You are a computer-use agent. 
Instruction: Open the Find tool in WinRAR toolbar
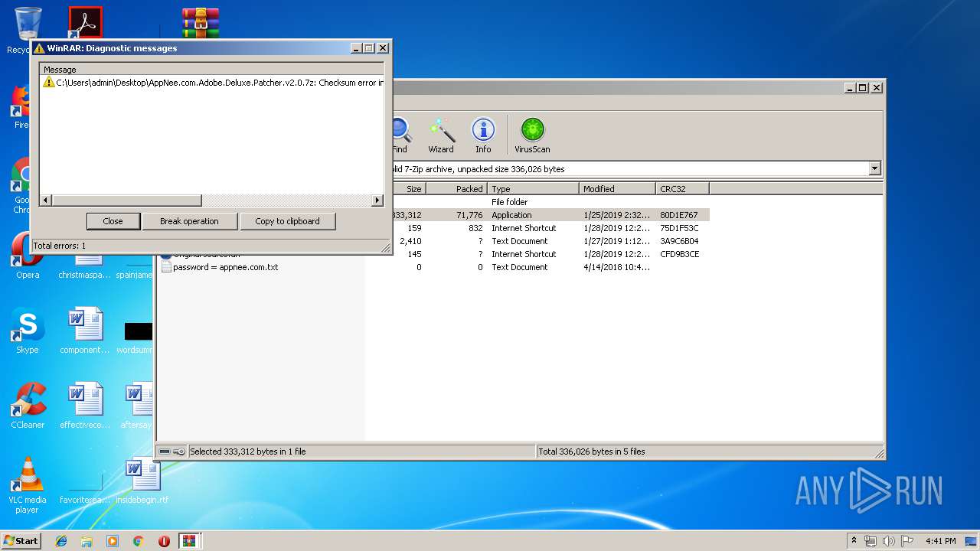399,135
